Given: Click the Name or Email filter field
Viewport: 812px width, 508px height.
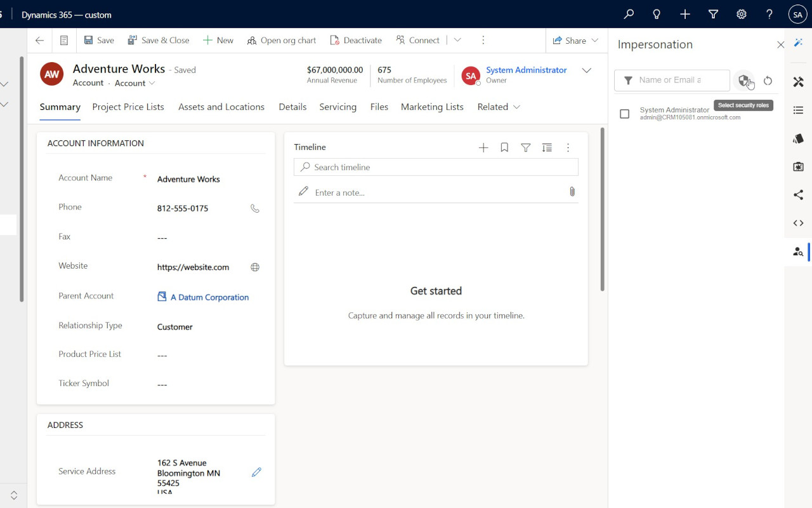Looking at the screenshot, I should click(x=672, y=80).
